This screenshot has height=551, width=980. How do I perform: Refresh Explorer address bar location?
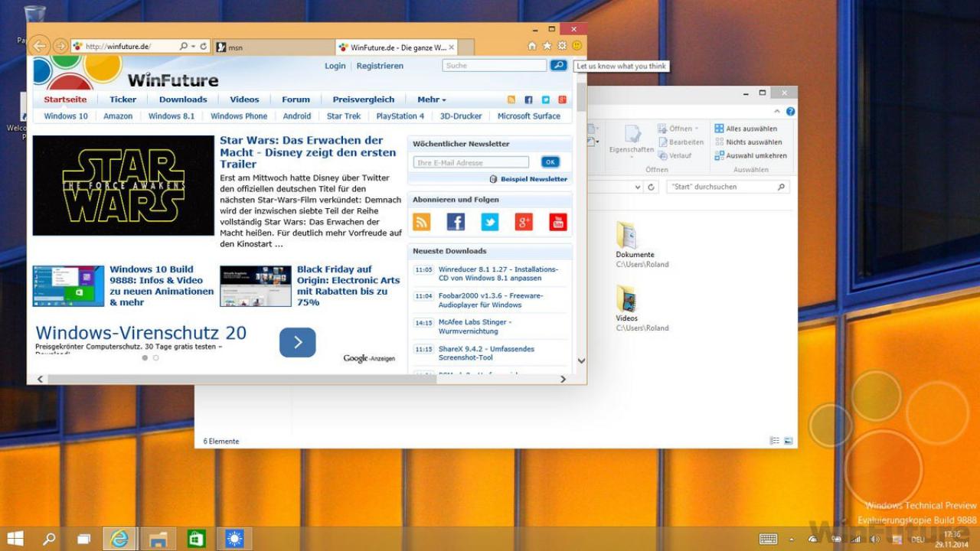(x=652, y=187)
